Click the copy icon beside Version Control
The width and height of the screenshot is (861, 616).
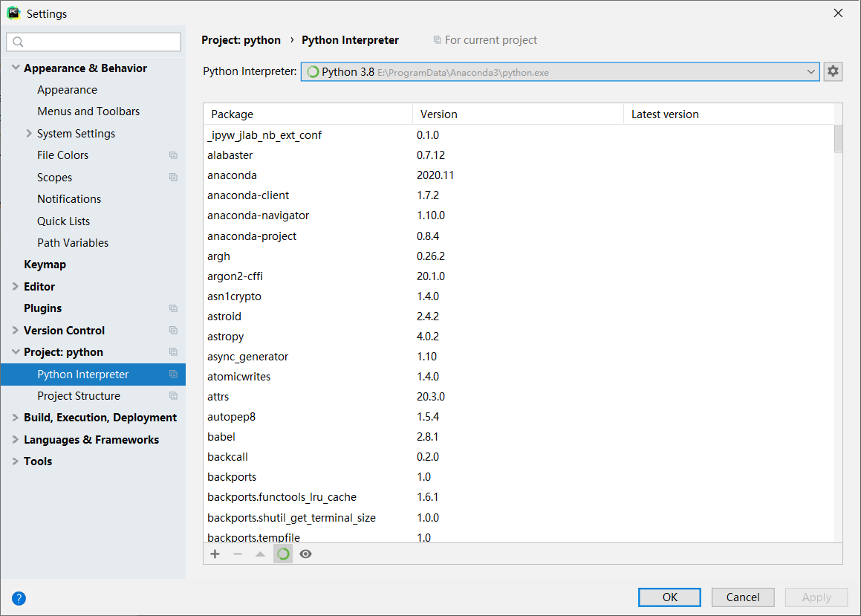174,331
